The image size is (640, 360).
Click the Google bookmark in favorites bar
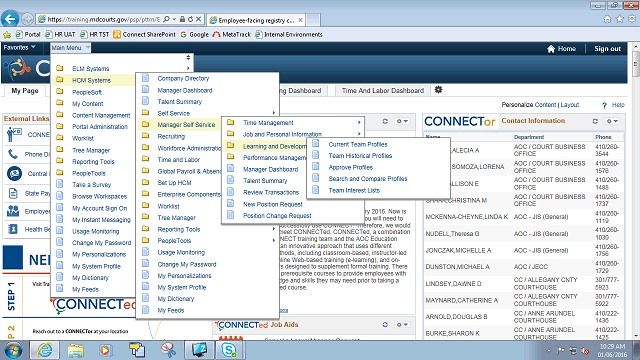[194, 35]
